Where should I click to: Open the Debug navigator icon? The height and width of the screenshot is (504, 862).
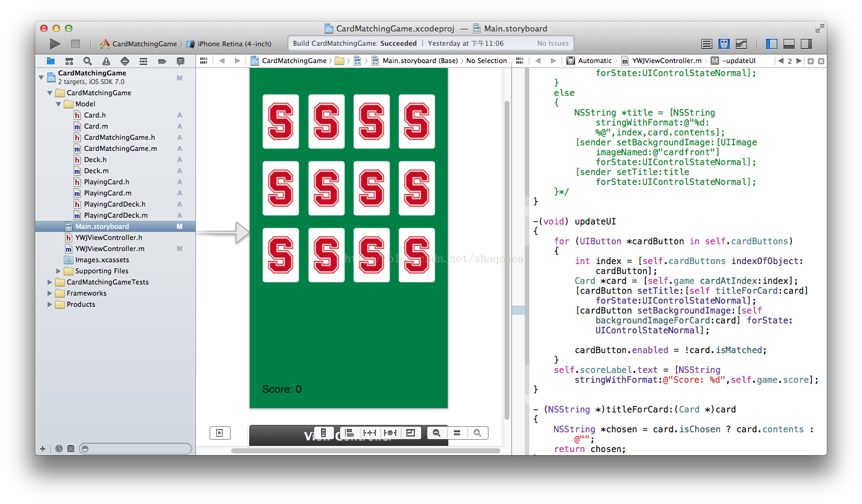(x=143, y=61)
